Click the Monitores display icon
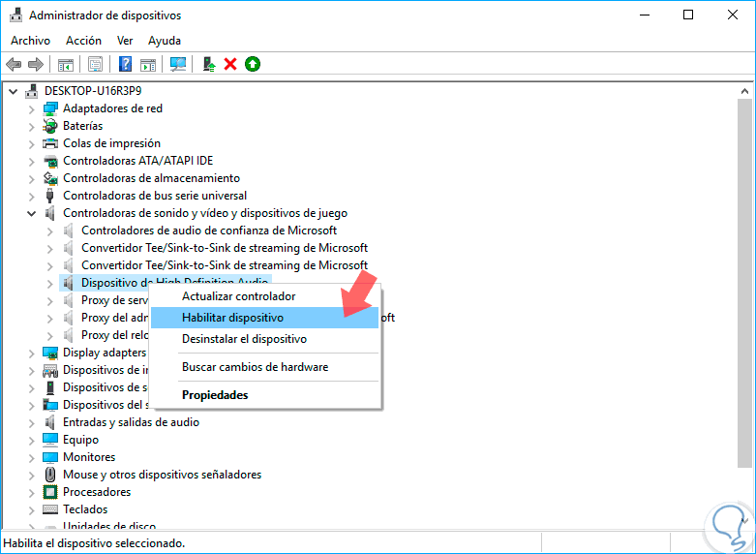The height and width of the screenshot is (554, 756). (x=49, y=457)
